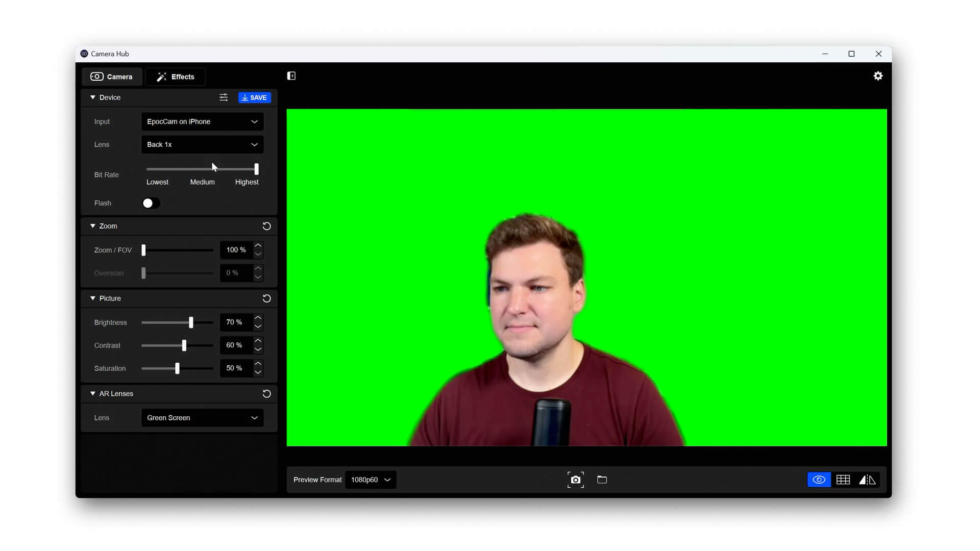
Task: Click the folder browse icon
Action: click(602, 479)
